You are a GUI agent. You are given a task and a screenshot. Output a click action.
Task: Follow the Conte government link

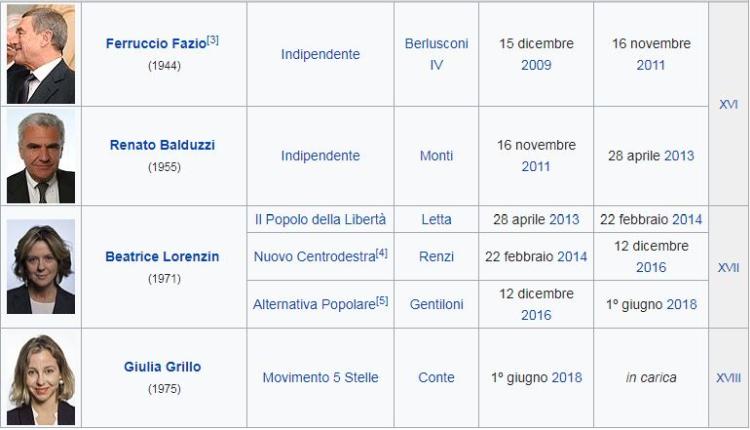[436, 377]
